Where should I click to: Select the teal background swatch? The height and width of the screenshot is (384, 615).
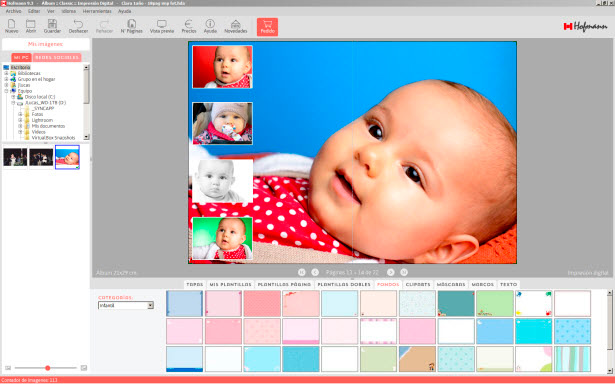(x=456, y=304)
